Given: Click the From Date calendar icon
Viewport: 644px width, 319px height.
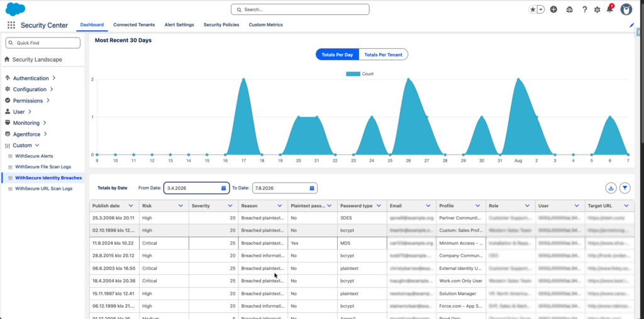Looking at the screenshot, I should click(x=223, y=188).
